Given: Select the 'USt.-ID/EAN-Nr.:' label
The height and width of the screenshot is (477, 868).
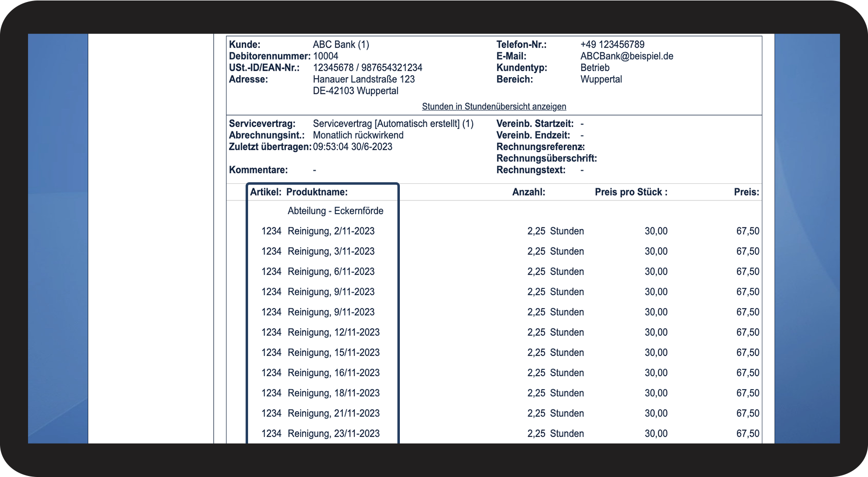Looking at the screenshot, I should tap(264, 68).
